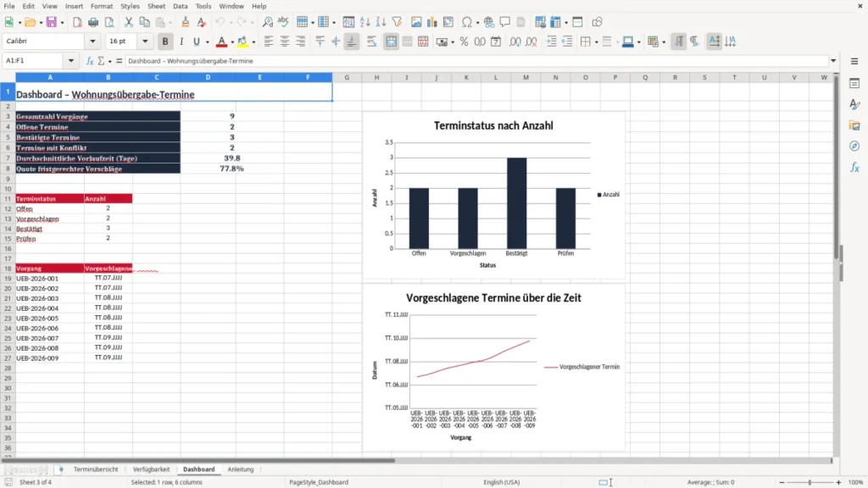
Task: Toggle Wrap Text button
Action: 371,42
